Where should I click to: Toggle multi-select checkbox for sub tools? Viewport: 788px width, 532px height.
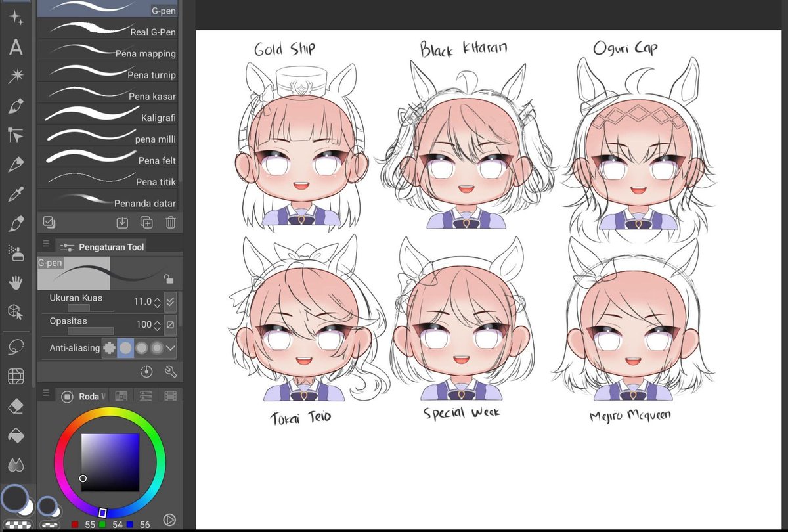(x=48, y=222)
